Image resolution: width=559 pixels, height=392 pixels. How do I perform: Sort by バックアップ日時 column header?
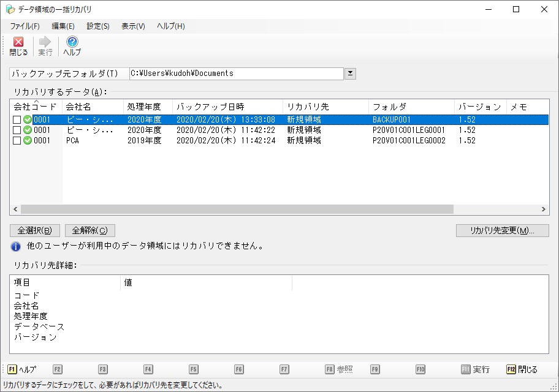click(227, 107)
